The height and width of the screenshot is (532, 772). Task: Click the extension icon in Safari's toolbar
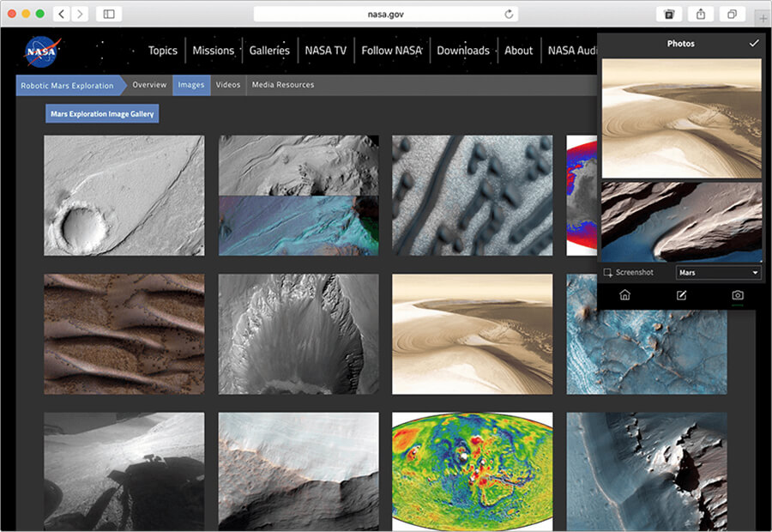click(669, 14)
